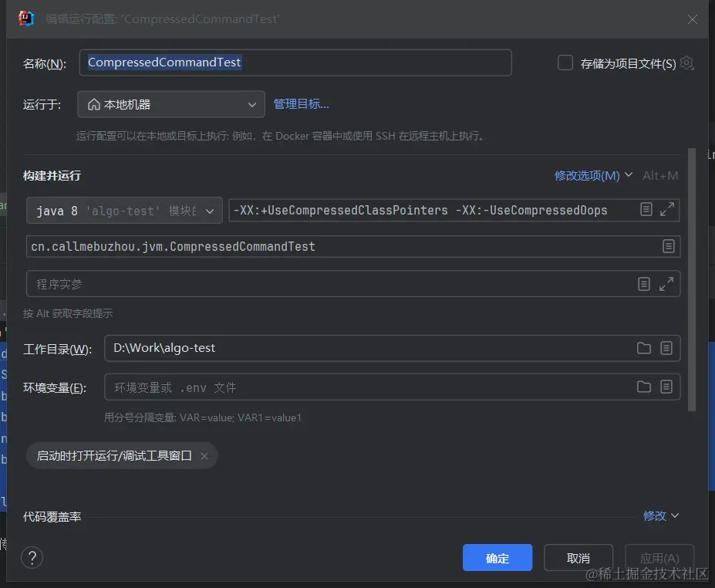Click the 取消 cancel button
Image resolution: width=715 pixels, height=588 pixels.
tap(578, 558)
